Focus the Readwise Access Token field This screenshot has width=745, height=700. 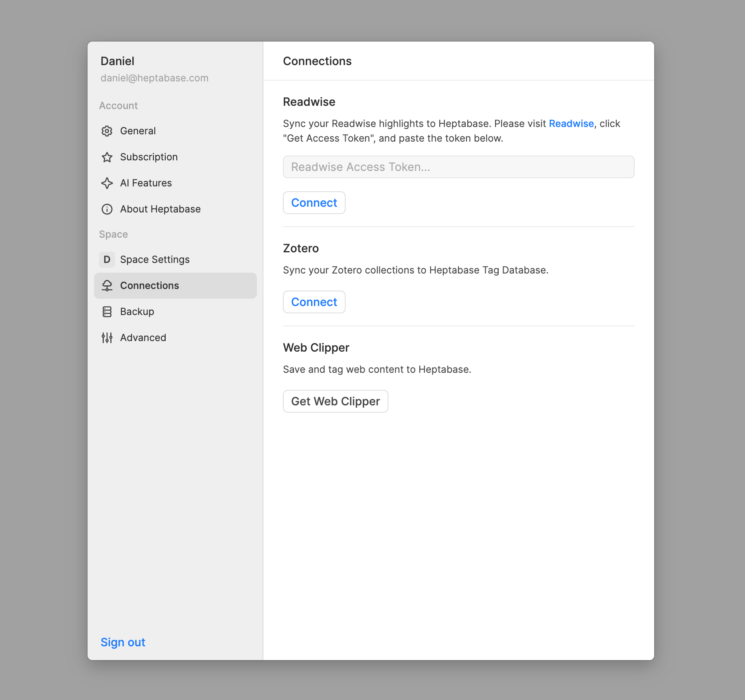click(x=458, y=167)
